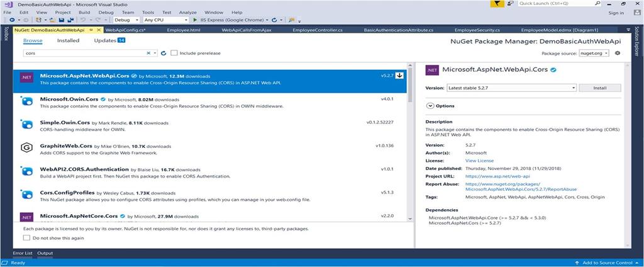Image resolution: width=644 pixels, height=267 pixels.
Task: Click the Quick Launch search magnifier icon
Action: point(598,3)
